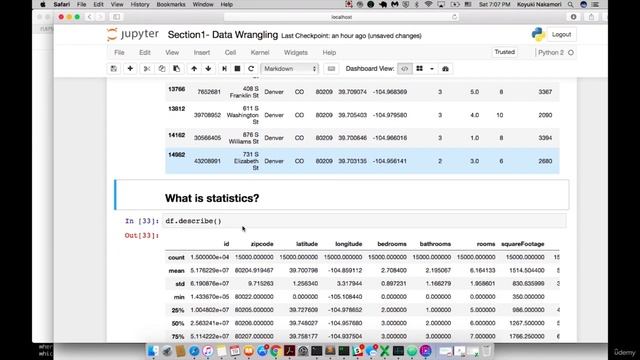This screenshot has height=360, width=640.
Task: Open iTunes in the Dock
Action: point(207,351)
